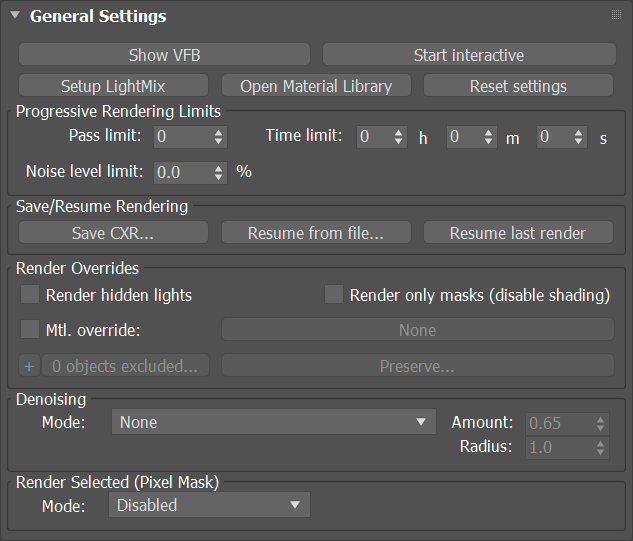
Task: Start interactive rendering
Action: click(469, 55)
